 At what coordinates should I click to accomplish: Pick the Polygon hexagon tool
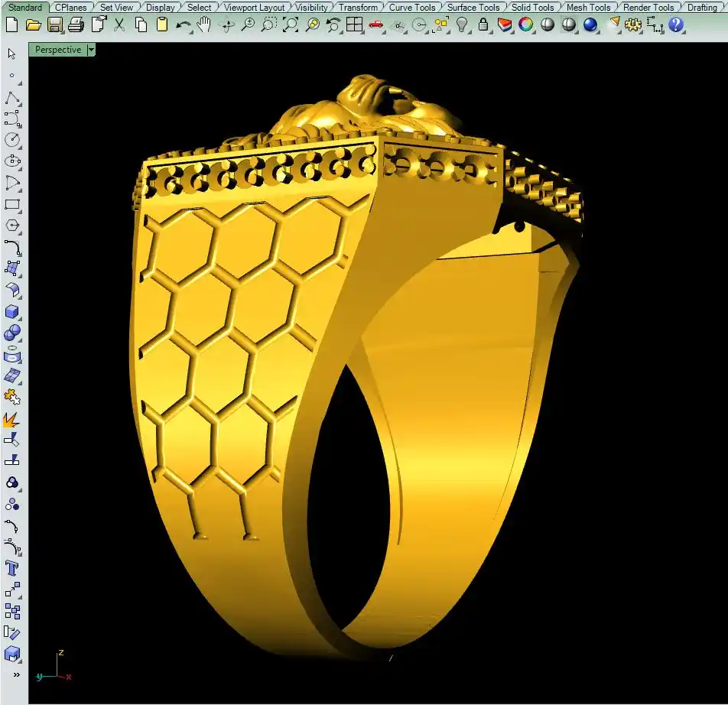(x=12, y=226)
